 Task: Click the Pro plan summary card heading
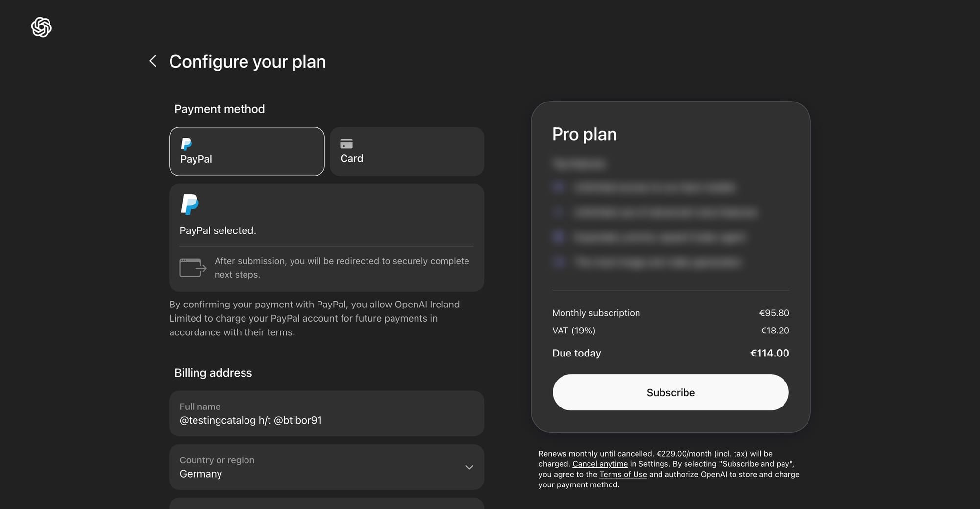pyautogui.click(x=585, y=134)
